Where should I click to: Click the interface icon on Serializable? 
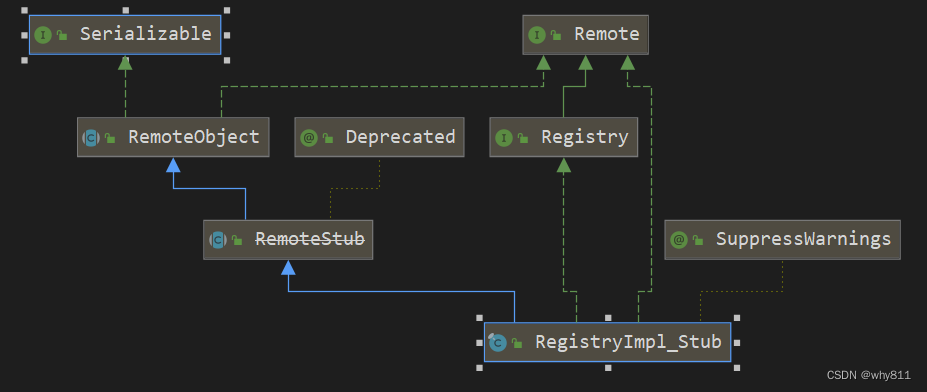tap(43, 35)
